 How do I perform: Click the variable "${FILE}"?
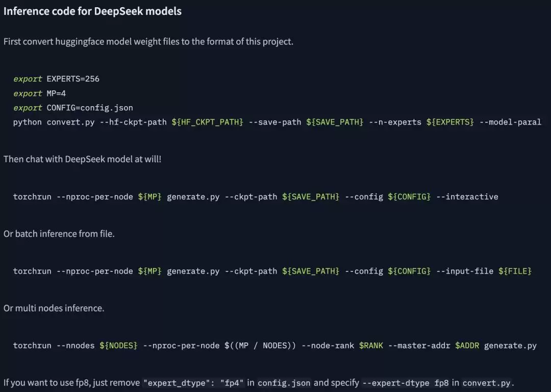[515, 271]
